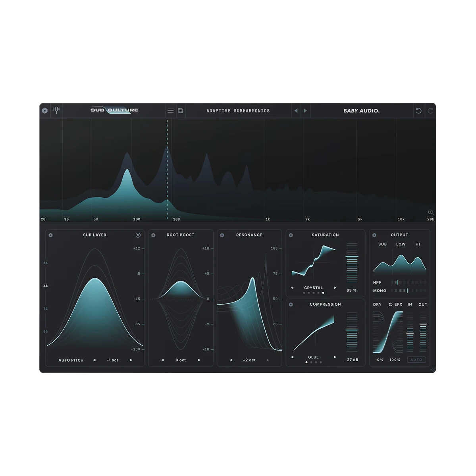476x476 pixels.
Task: Toggle the Saturation module hexagon
Action: [291, 235]
